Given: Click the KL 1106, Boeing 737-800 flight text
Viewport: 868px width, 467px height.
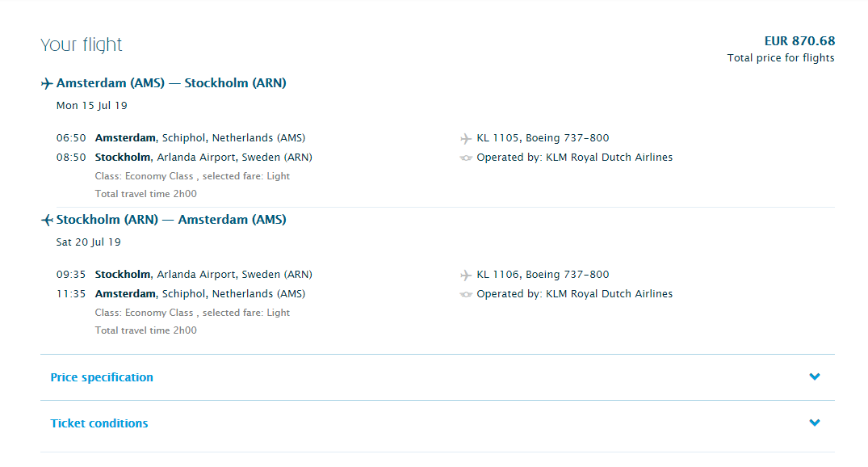Looking at the screenshot, I should [x=543, y=275].
